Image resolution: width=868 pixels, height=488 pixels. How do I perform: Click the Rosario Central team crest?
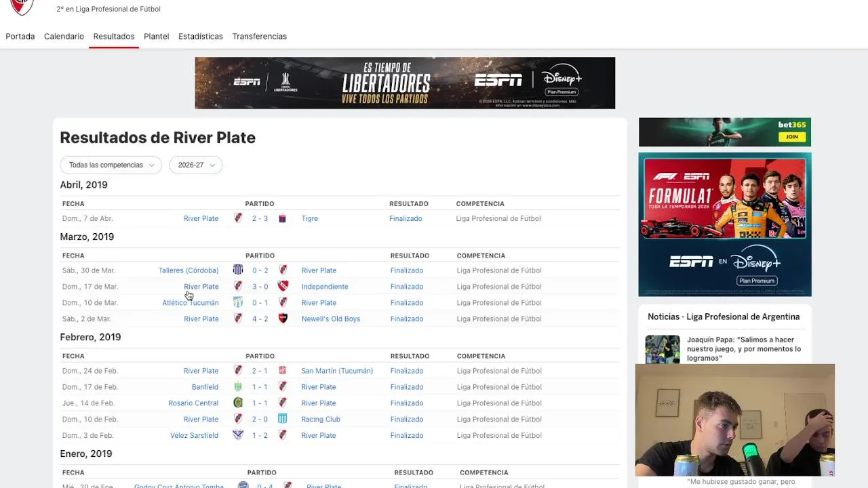[x=238, y=403]
